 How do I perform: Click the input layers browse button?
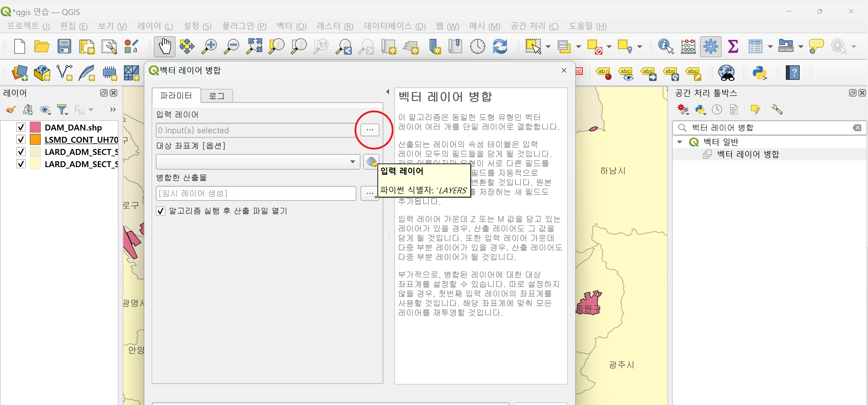(370, 130)
